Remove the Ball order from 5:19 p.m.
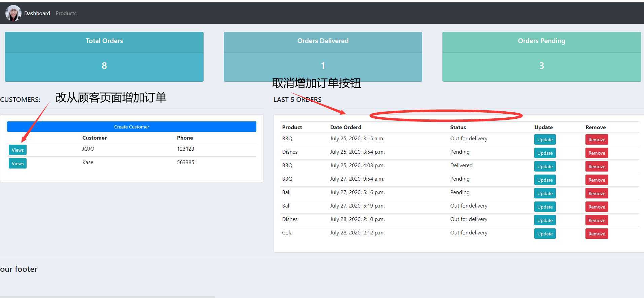Screen dimensions: 644x298 pos(597,207)
